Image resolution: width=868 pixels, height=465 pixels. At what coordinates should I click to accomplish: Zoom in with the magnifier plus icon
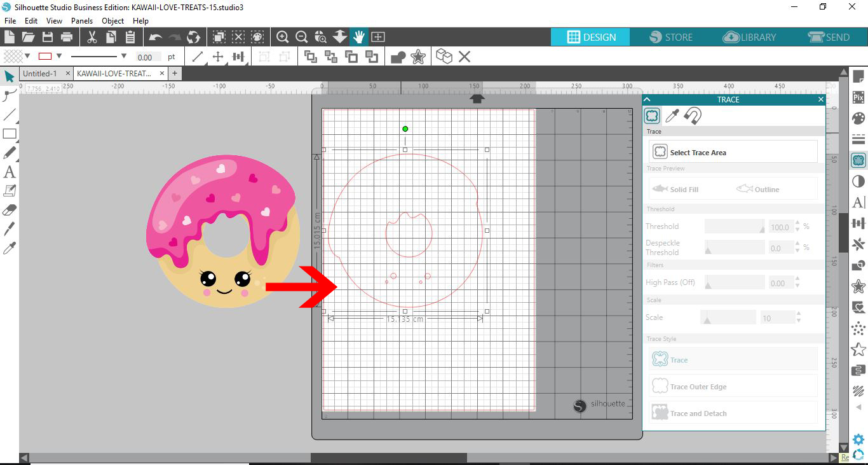(283, 37)
